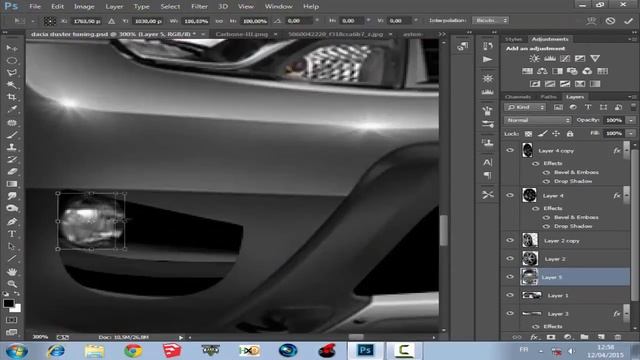Hide the Layer 4 copy layer
Viewport: 640px width, 360px height.
(510, 150)
